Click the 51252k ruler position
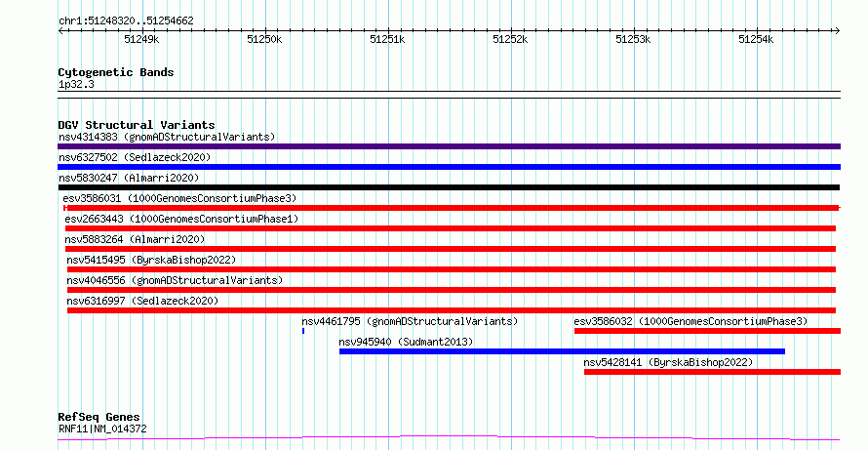 510,40
